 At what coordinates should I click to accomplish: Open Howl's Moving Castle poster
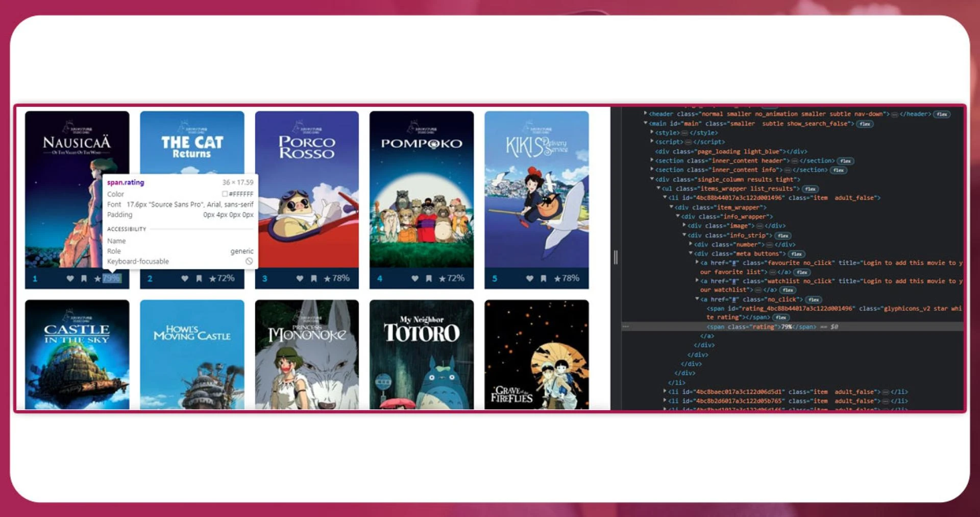click(192, 355)
